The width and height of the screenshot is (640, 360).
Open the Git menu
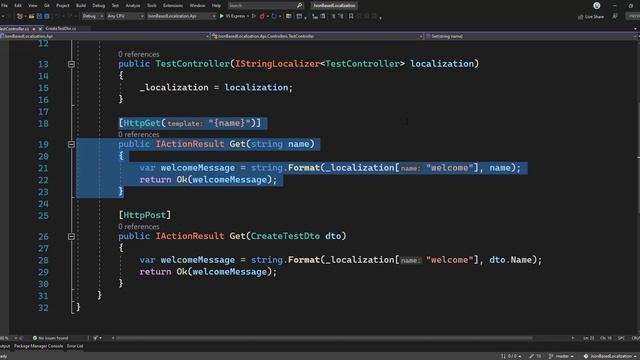point(47,5)
